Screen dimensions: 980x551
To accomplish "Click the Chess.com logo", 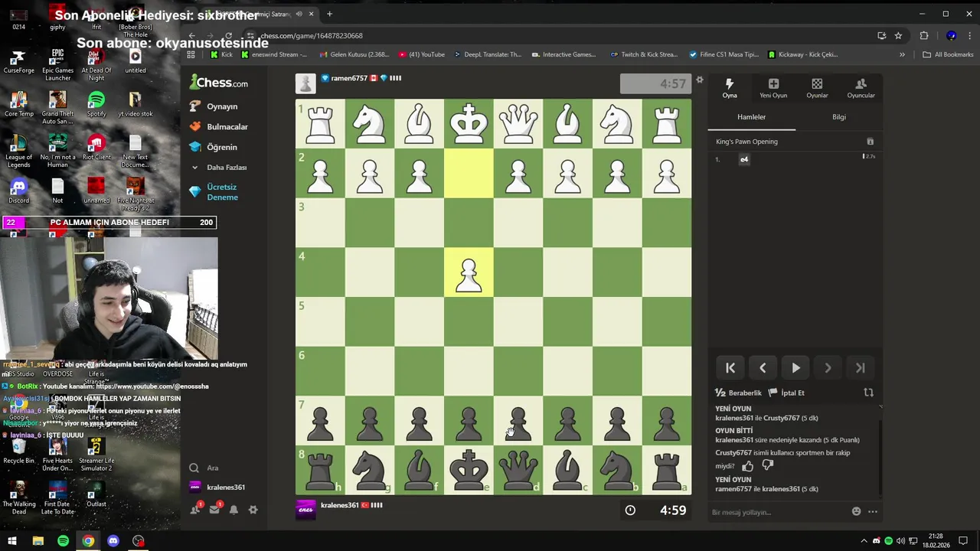I will [219, 82].
